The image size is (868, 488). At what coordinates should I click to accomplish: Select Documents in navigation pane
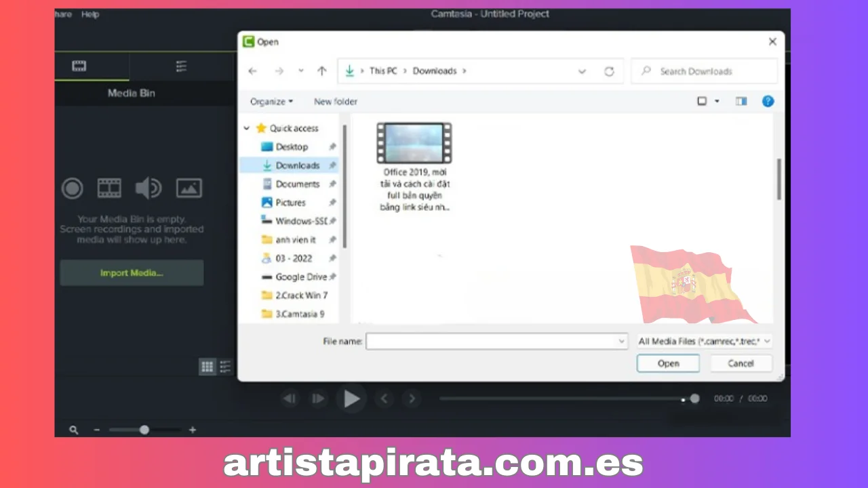(297, 184)
